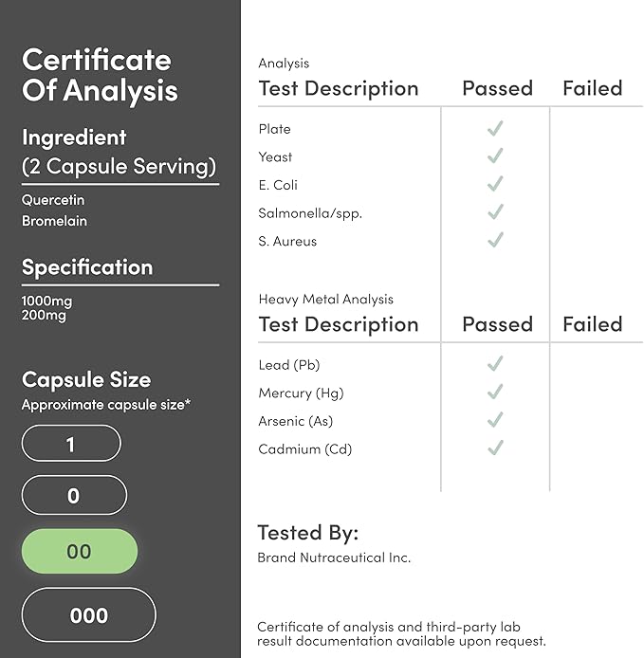
Task: Click the Brand Nutraceutical Inc. tester name
Action: click(x=334, y=557)
